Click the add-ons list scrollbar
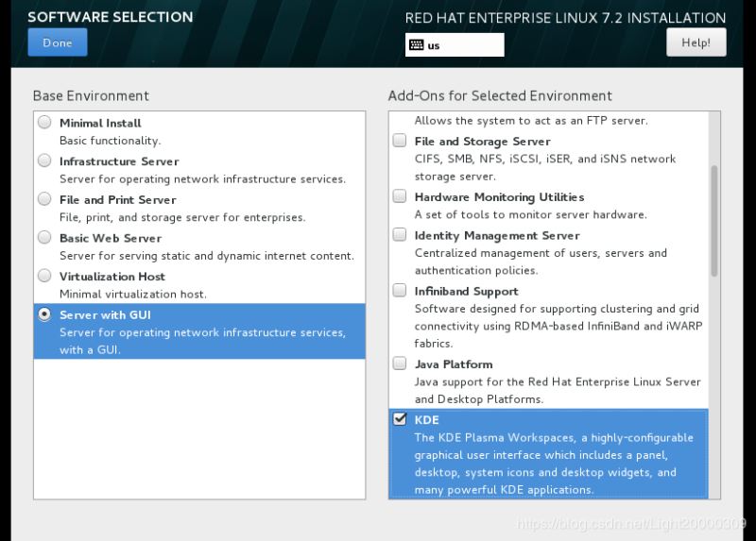 (x=713, y=221)
